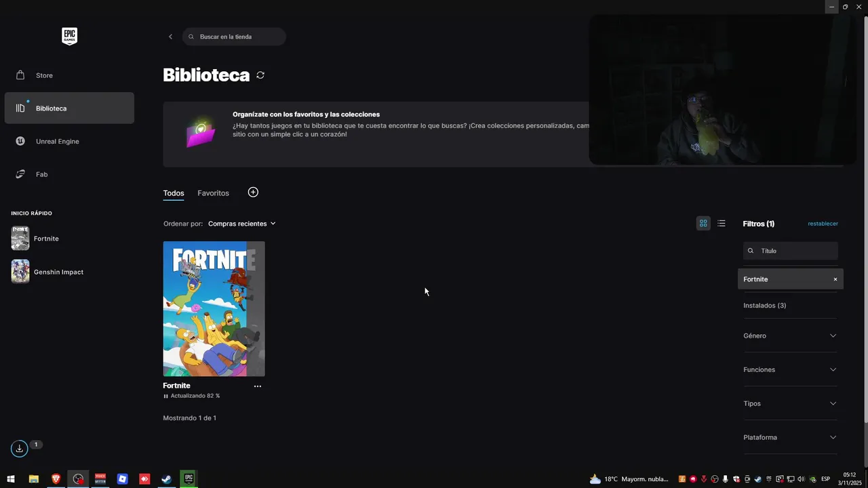Click the Organízate con los favoritos heading
Image resolution: width=868 pixels, height=488 pixels.
306,115
